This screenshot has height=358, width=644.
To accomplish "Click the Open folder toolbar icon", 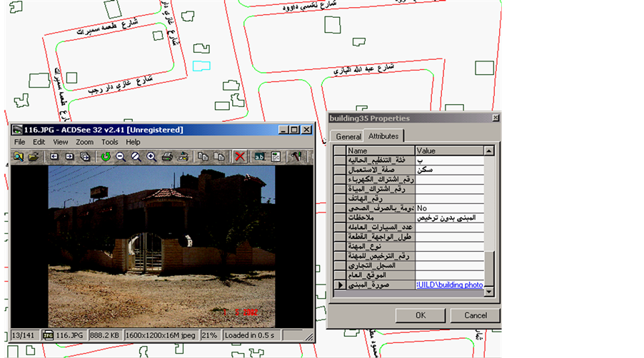I will 33,156.
